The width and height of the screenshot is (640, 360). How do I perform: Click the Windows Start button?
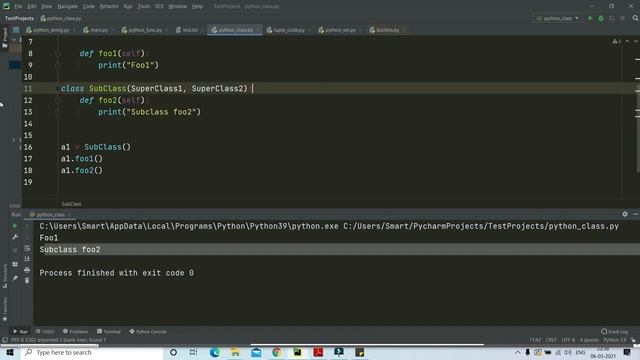point(10,352)
